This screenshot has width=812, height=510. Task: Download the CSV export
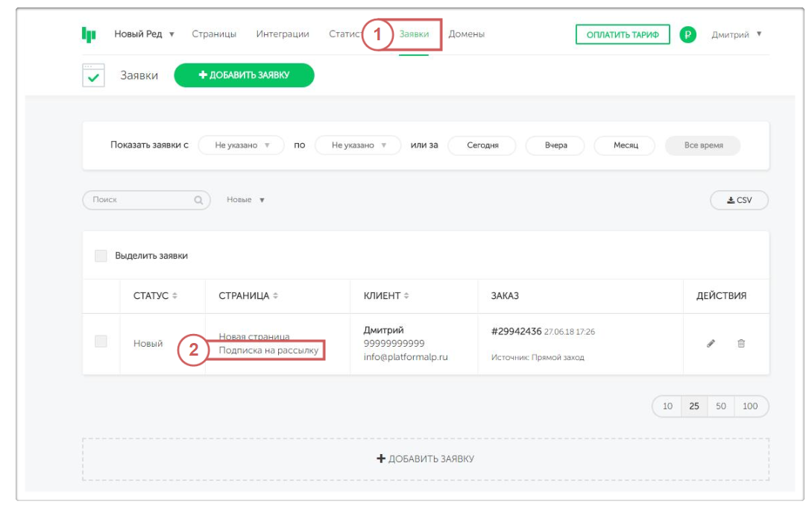click(x=739, y=200)
